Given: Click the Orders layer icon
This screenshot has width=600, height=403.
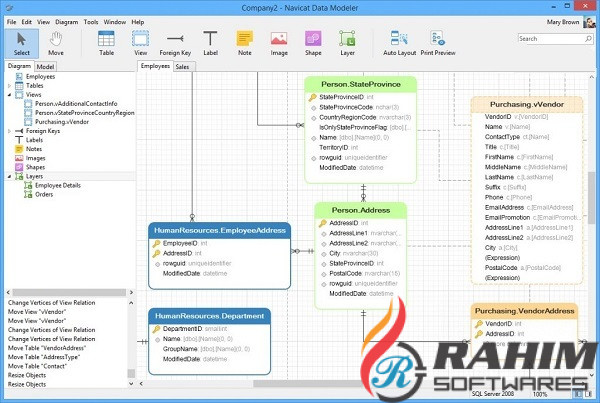Looking at the screenshot, I should pos(28,194).
